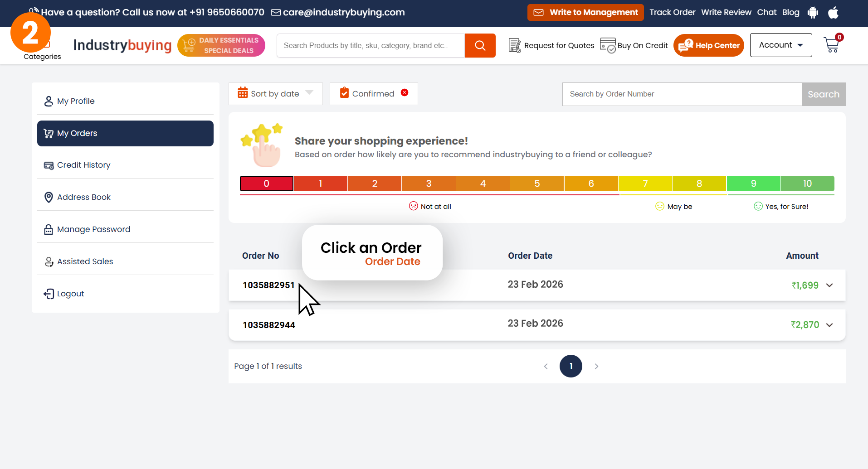Viewport: 868px width, 469px height.
Task: Click the Android app icon
Action: (x=813, y=13)
